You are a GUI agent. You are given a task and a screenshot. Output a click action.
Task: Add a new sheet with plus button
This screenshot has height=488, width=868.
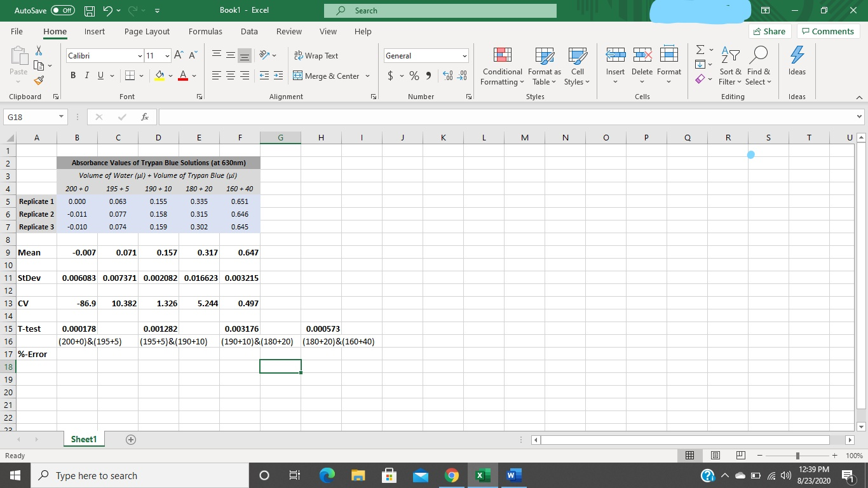tap(131, 440)
